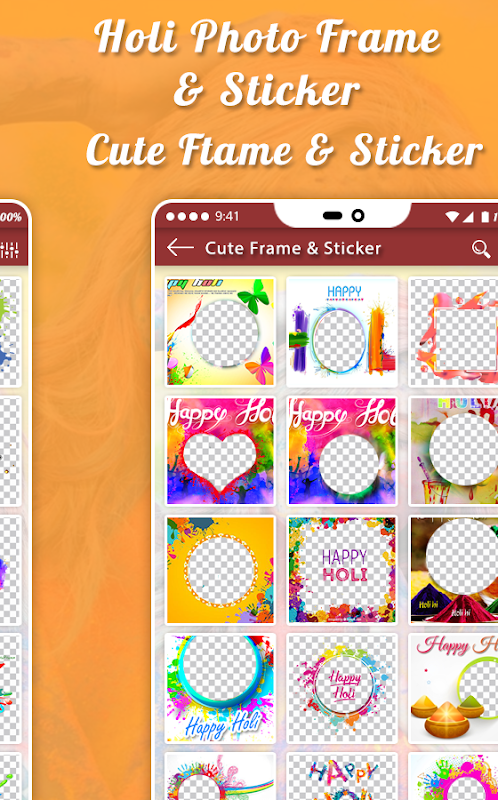Choose the yellow dotted circle frame
Screen dimensions: 498x800
click(x=220, y=570)
